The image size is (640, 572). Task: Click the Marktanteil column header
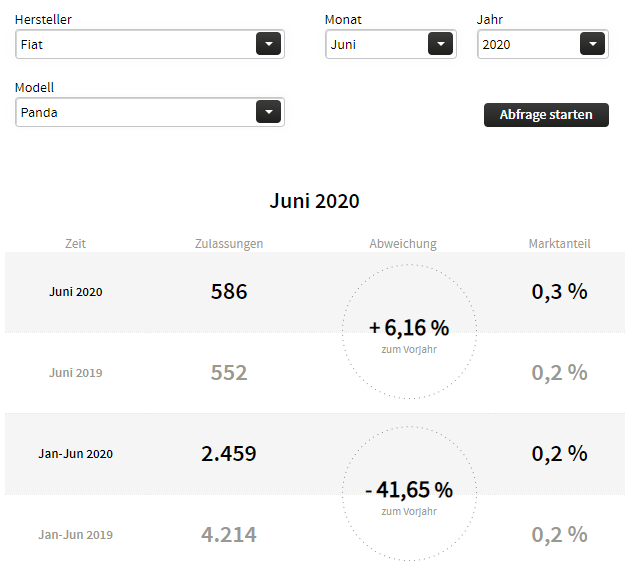[559, 243]
